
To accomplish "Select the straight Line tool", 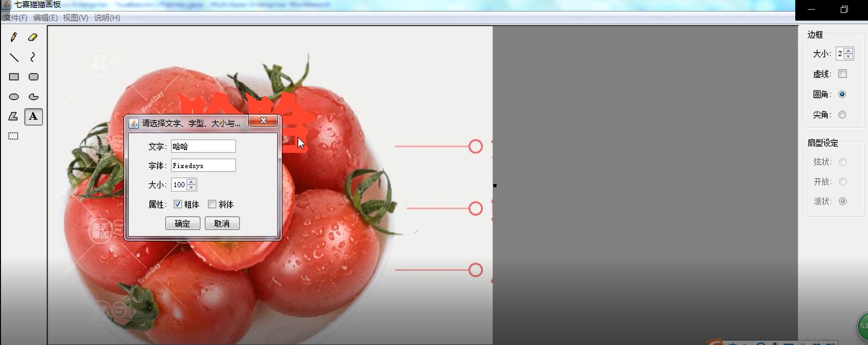I will [x=14, y=57].
